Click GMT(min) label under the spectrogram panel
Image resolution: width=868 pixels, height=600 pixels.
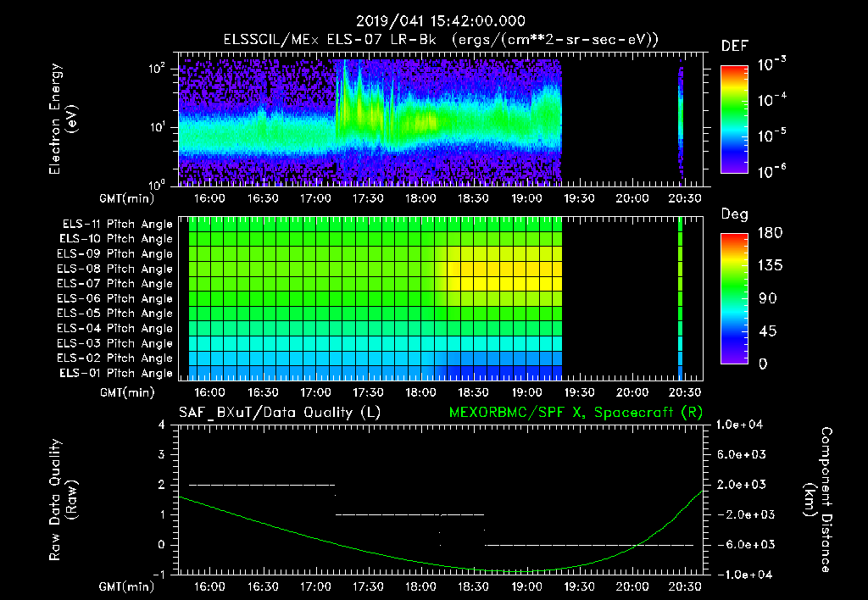coord(127,198)
